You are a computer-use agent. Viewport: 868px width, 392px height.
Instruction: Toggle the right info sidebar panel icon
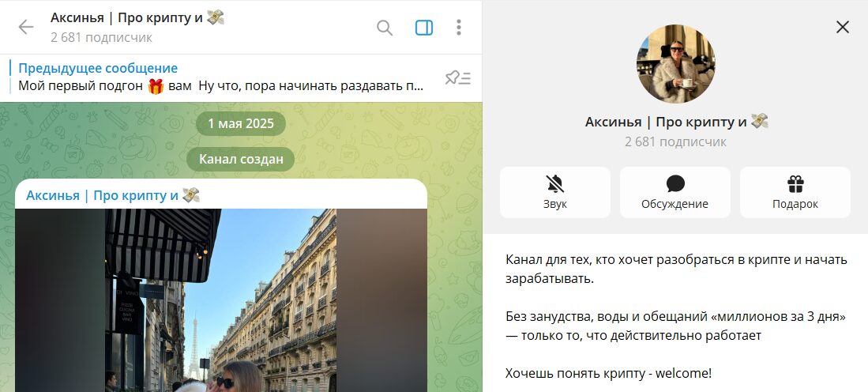coord(424,28)
